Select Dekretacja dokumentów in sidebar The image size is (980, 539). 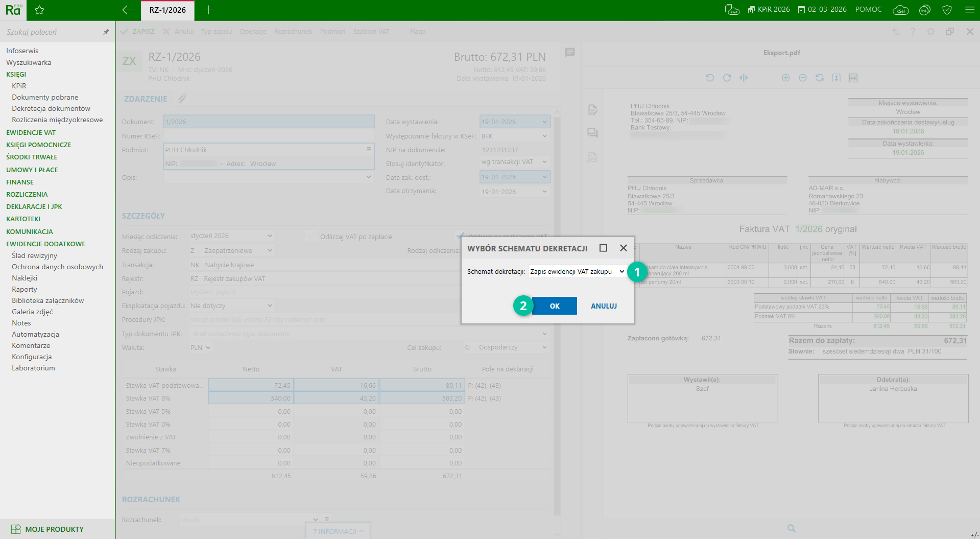51,108
